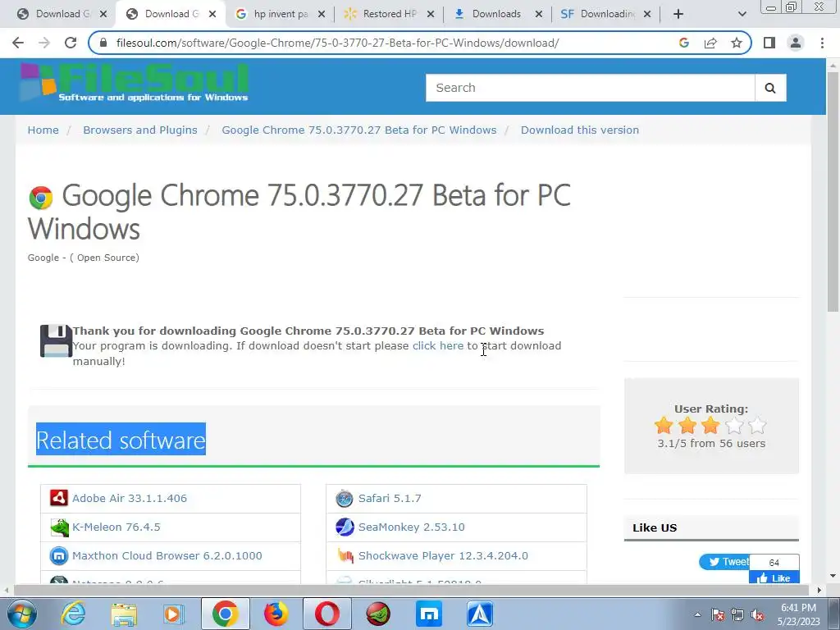This screenshot has height=630, width=840.
Task: Open Maxthon from the taskbar
Action: 429,614
